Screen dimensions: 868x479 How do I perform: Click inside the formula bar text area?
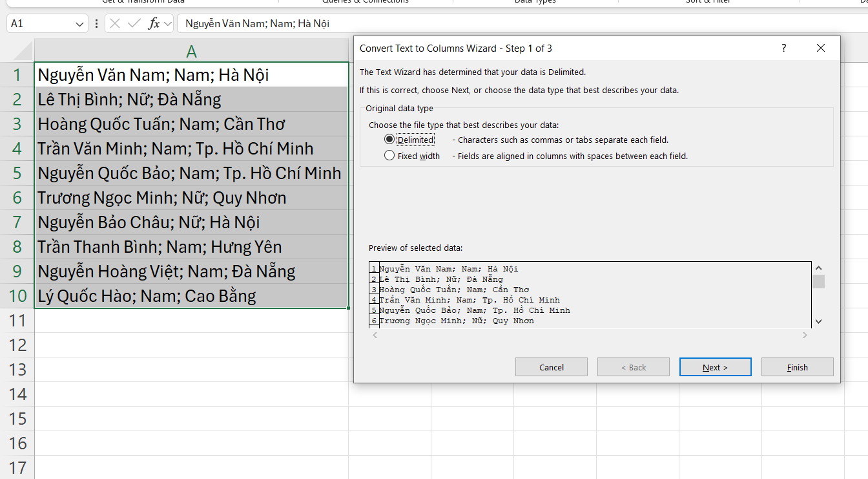coord(258,23)
